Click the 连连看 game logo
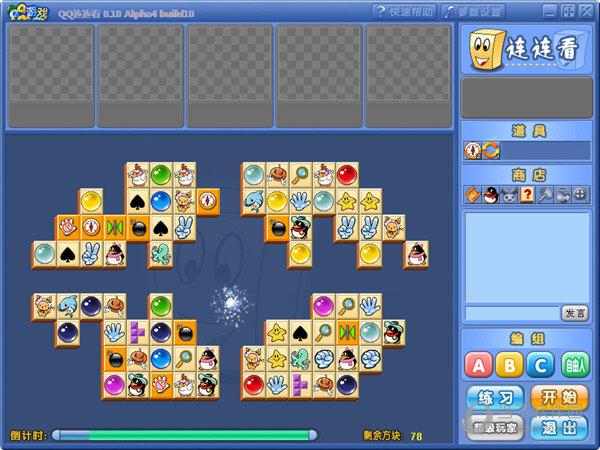Viewport: 600px width, 450px height. click(525, 49)
